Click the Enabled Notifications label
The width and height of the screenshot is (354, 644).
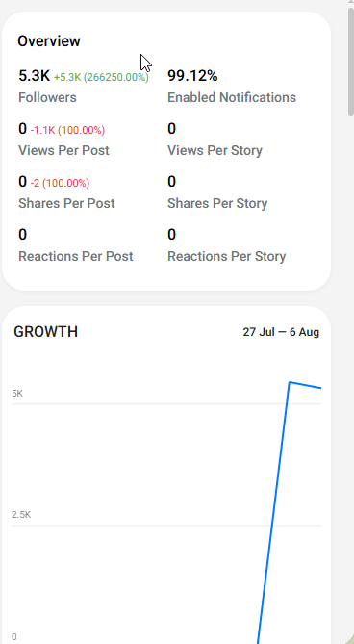(232, 98)
